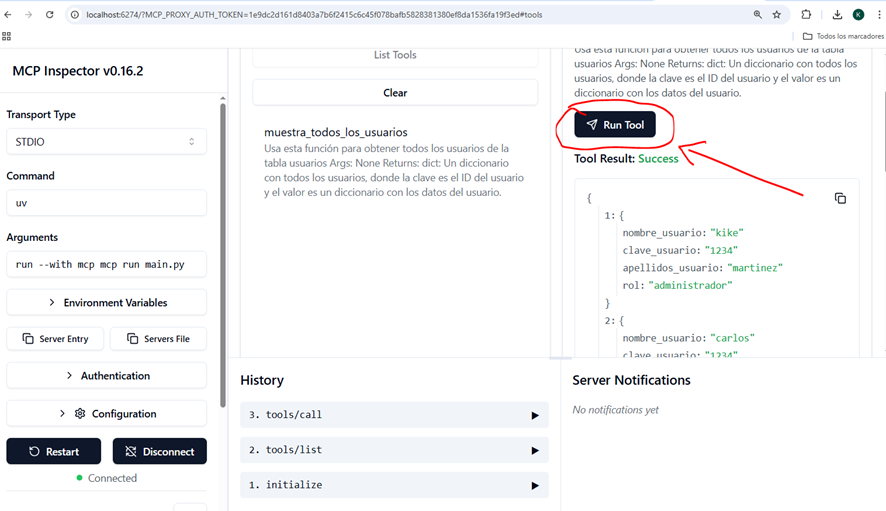This screenshot has height=511, width=886.
Task: Open the Transport Type STDIO dropdown
Action: point(106,142)
